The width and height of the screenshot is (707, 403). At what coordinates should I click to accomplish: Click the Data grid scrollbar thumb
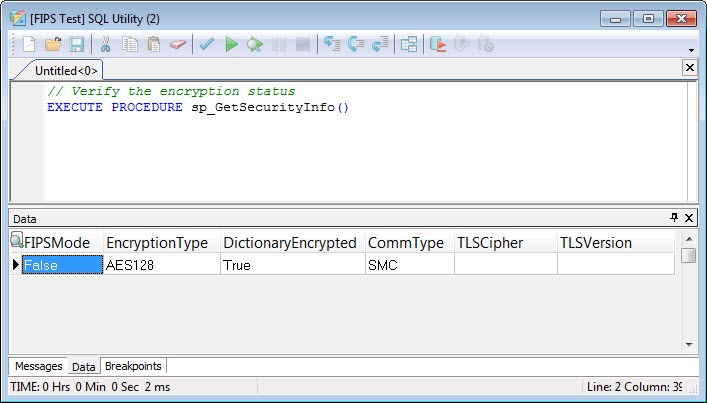click(x=689, y=255)
